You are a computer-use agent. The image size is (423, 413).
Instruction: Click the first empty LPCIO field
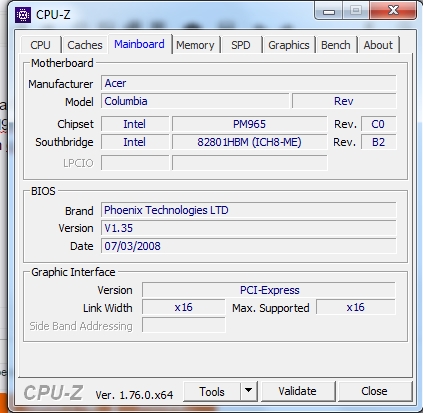pyautogui.click(x=135, y=163)
